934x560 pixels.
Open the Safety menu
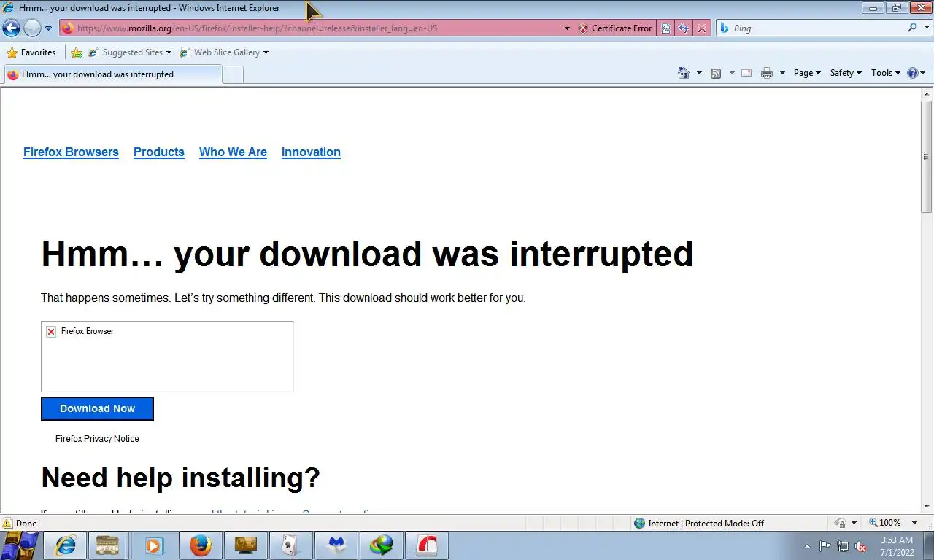pyautogui.click(x=846, y=73)
